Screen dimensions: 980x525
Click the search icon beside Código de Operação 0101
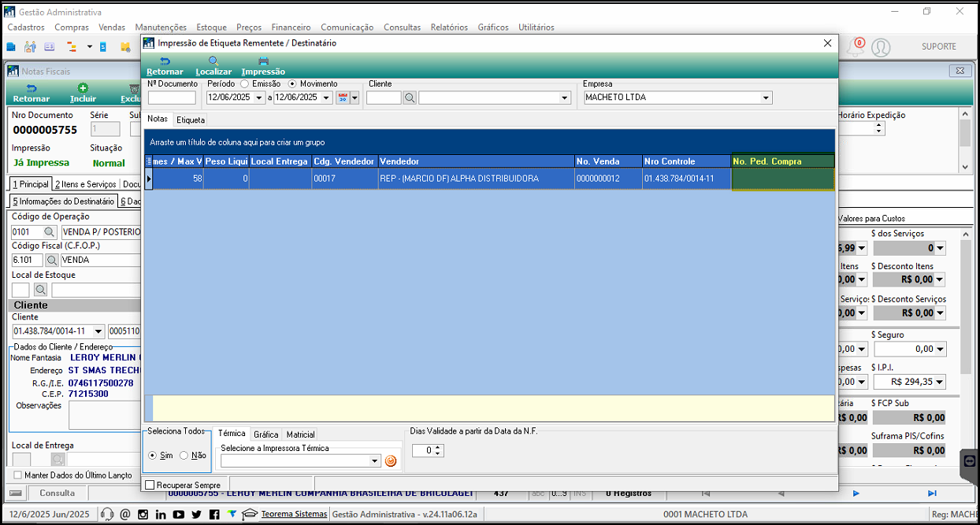click(50, 232)
